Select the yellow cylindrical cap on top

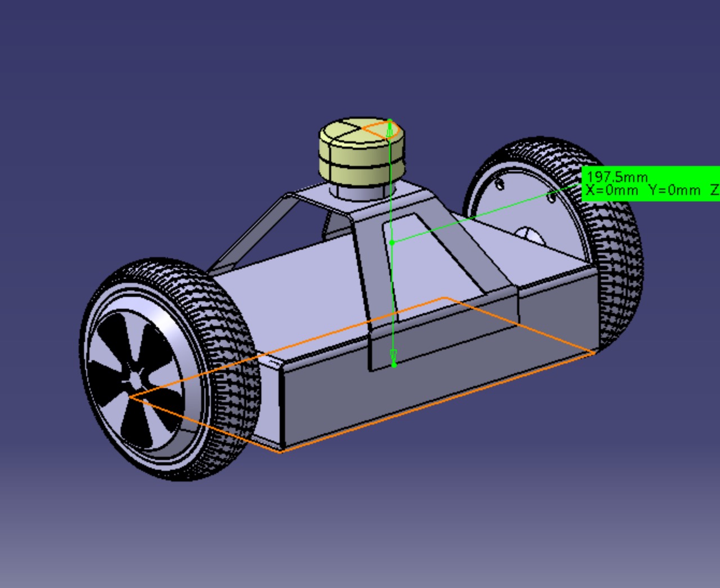[x=362, y=151]
